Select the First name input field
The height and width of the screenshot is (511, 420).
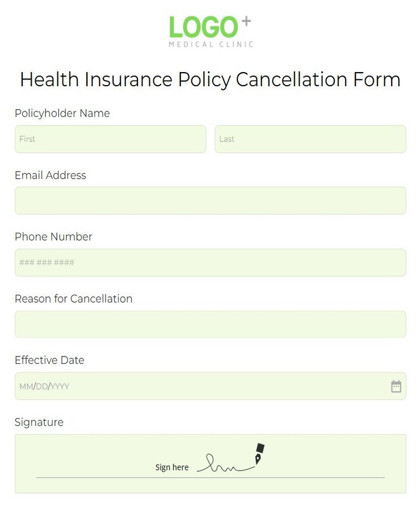[110, 139]
